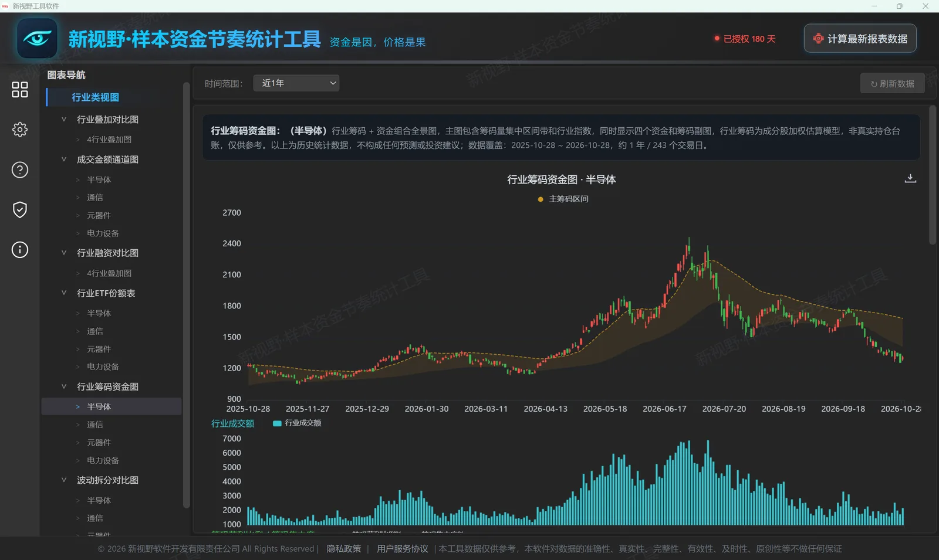
Task: Collapse the 行业融资对比图 group
Action: tap(64, 253)
